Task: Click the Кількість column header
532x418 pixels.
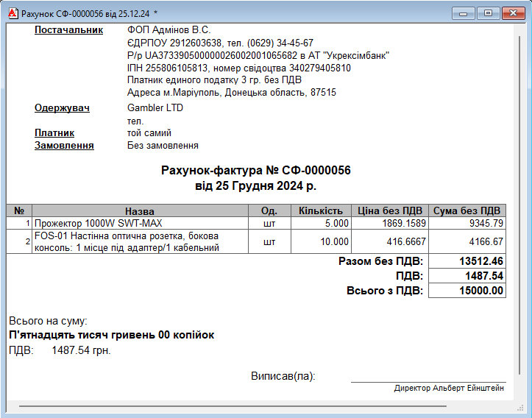Action: click(x=320, y=210)
